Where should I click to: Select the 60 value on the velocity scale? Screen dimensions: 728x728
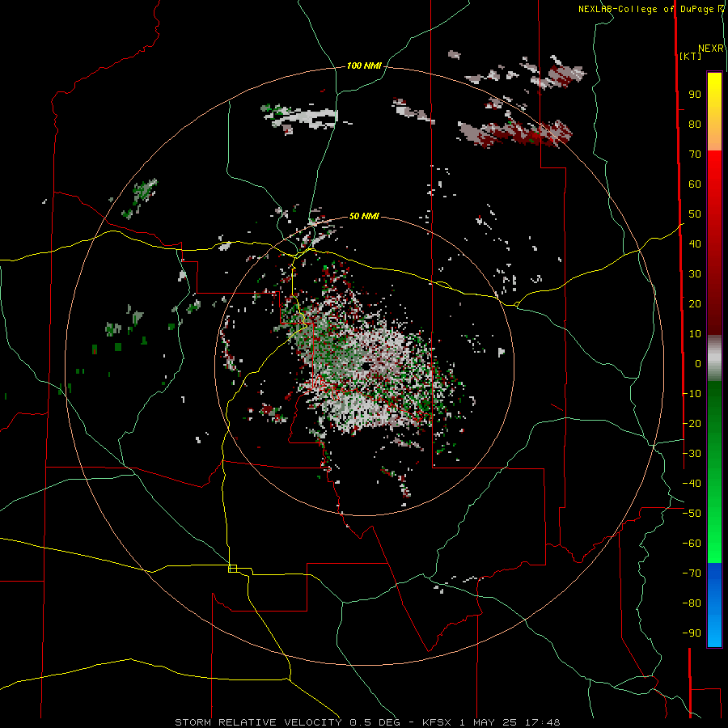pyautogui.click(x=695, y=184)
